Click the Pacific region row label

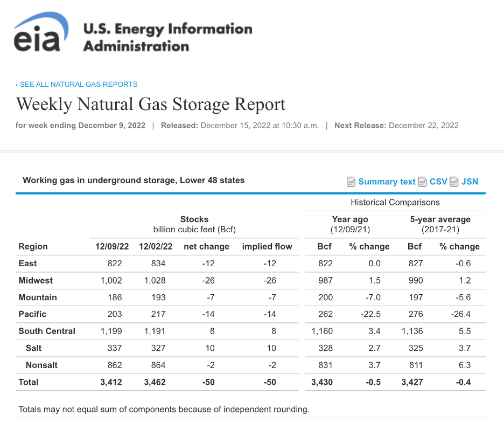32,314
